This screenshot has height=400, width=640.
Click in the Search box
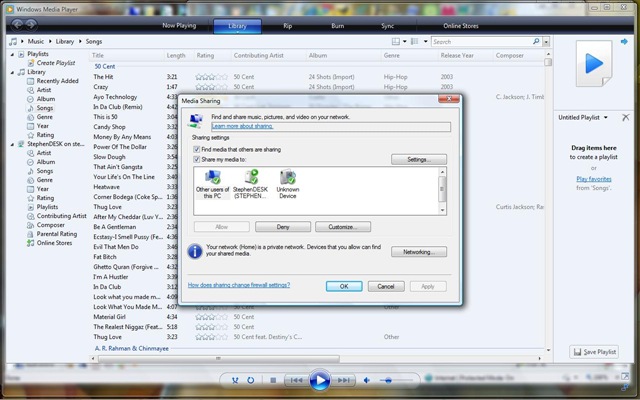tap(482, 42)
